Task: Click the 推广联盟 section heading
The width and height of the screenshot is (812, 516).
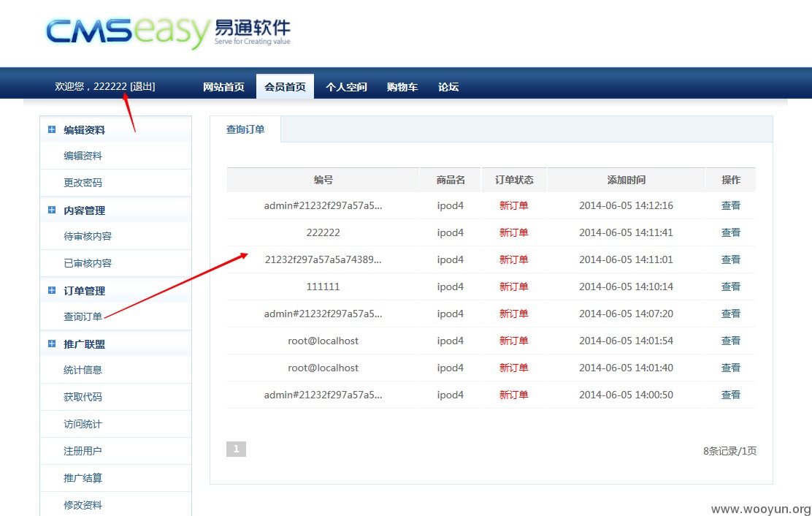Action: (85, 344)
